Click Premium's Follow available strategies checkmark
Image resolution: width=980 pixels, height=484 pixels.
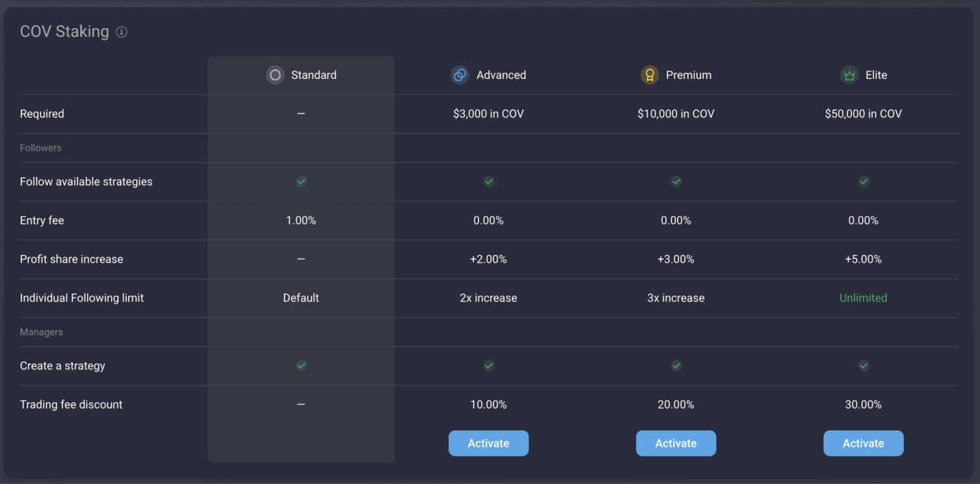point(676,182)
